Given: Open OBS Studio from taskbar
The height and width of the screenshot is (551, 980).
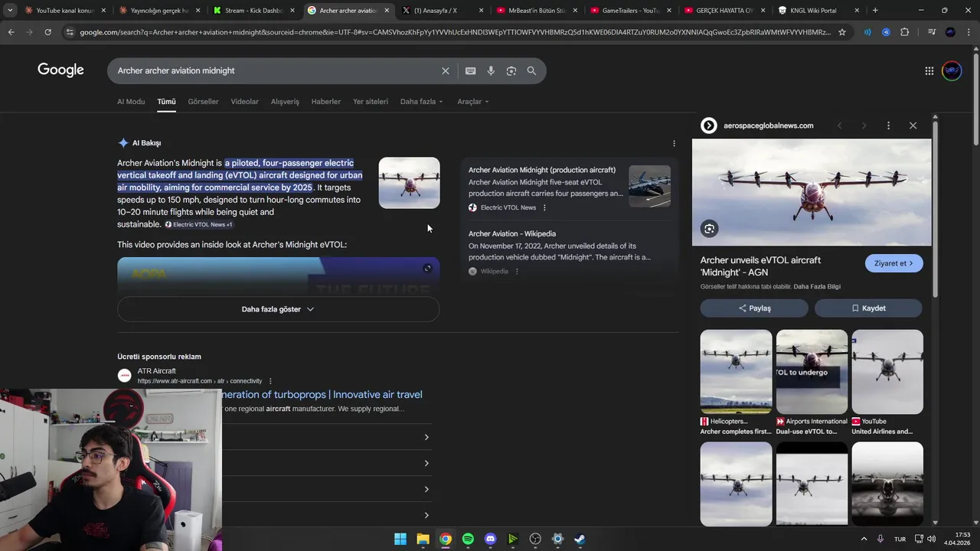Looking at the screenshot, I should [535, 539].
